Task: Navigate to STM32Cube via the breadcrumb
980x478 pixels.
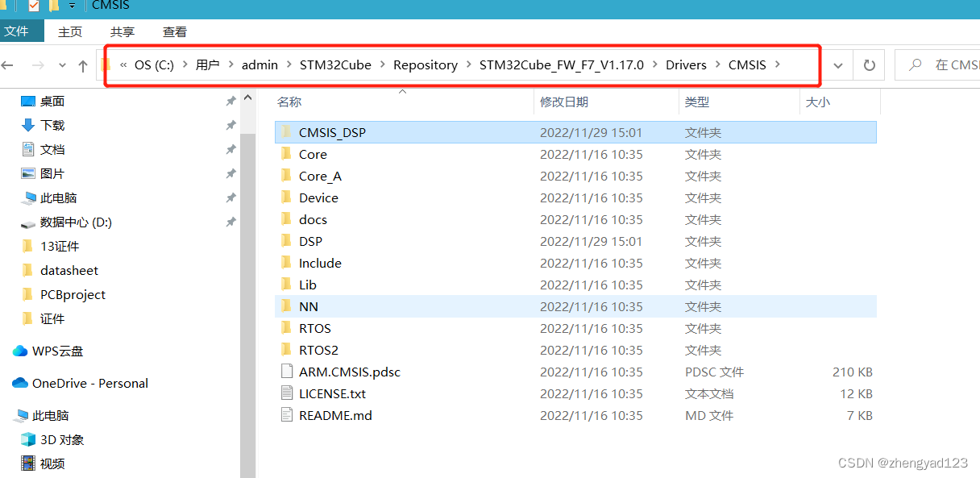Action: click(x=335, y=64)
